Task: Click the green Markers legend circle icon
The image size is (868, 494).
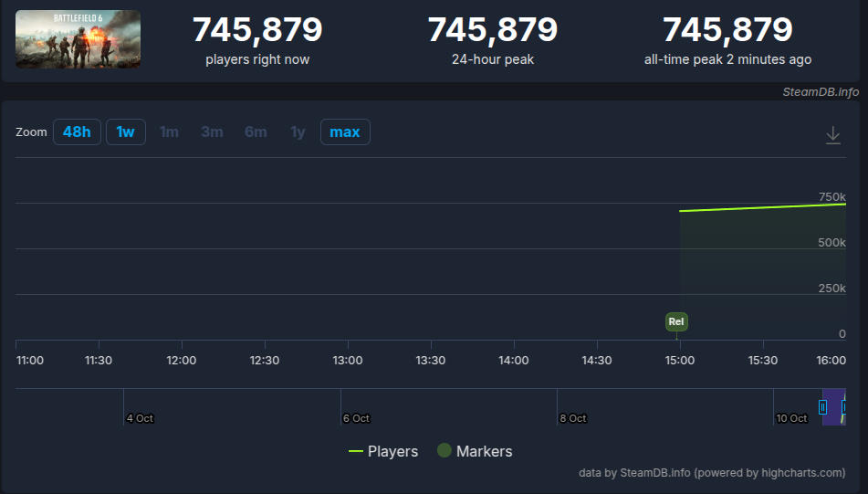Action: pos(444,451)
